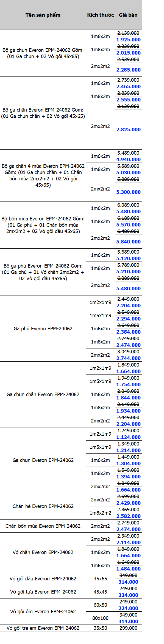Click the 'Kích thước' column header
This screenshot has width=164, height=644.
pos(101,15)
